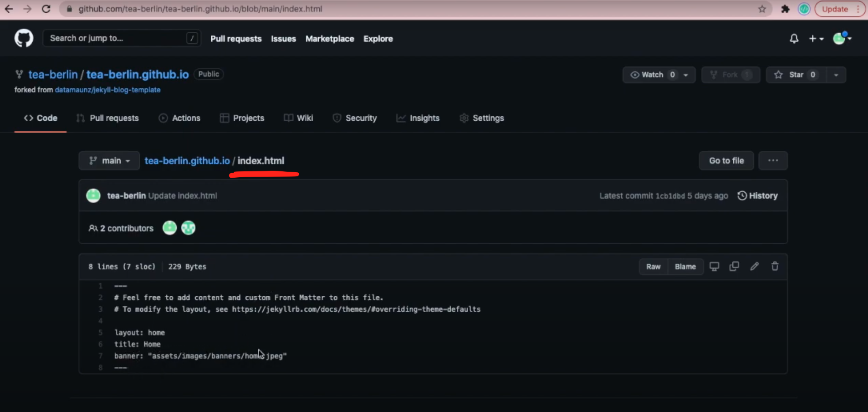Open Issues in the top navigation

(x=283, y=39)
